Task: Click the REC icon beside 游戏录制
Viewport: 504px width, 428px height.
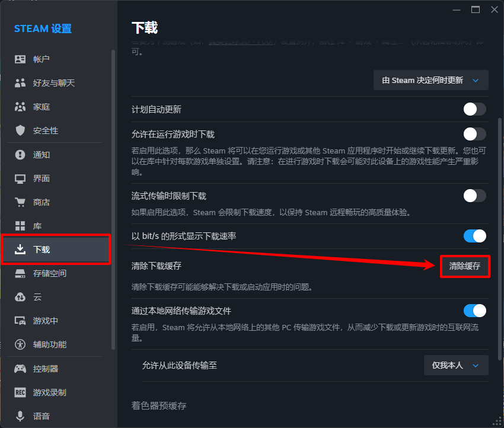Action: [20, 392]
